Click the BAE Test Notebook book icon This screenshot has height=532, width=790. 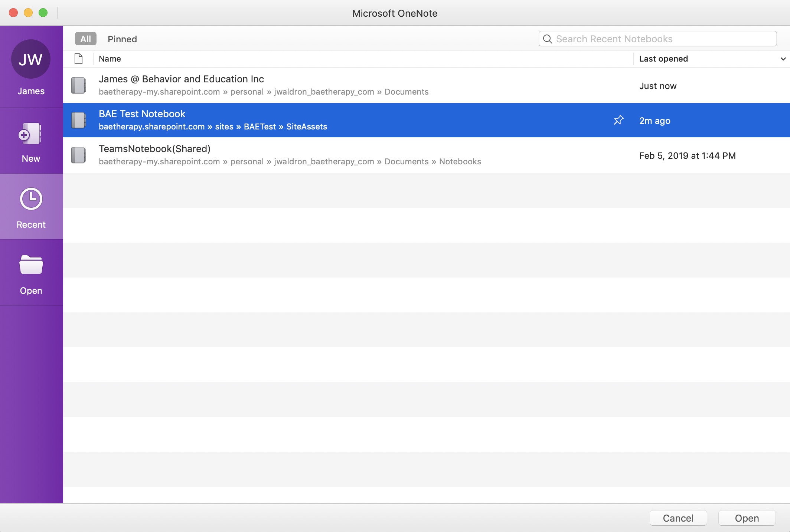(79, 120)
